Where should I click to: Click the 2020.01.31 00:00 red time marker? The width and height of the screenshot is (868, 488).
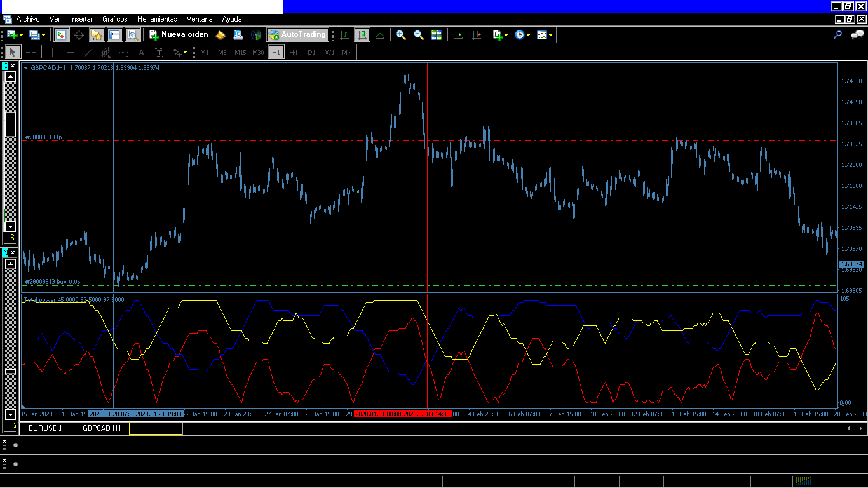click(379, 414)
